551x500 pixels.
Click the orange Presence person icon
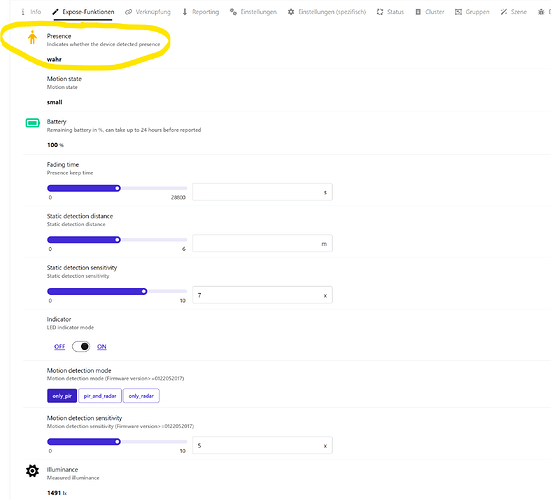pyautogui.click(x=32, y=37)
